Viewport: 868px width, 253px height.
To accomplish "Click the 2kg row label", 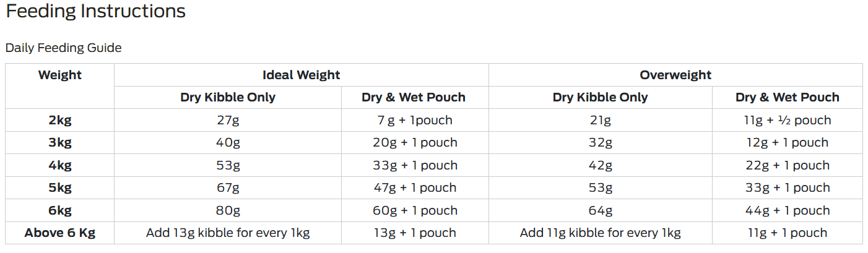I will 60,121.
